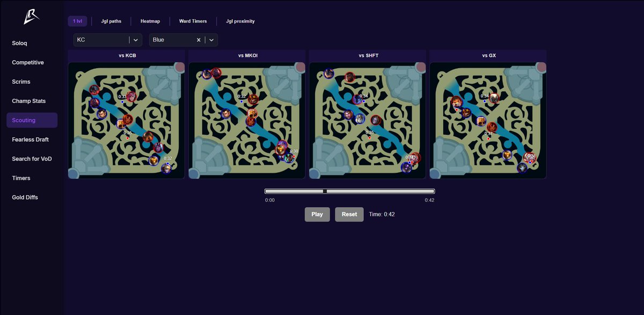Select the Jgl proximity tab
The height and width of the screenshot is (315, 644).
(x=240, y=21)
